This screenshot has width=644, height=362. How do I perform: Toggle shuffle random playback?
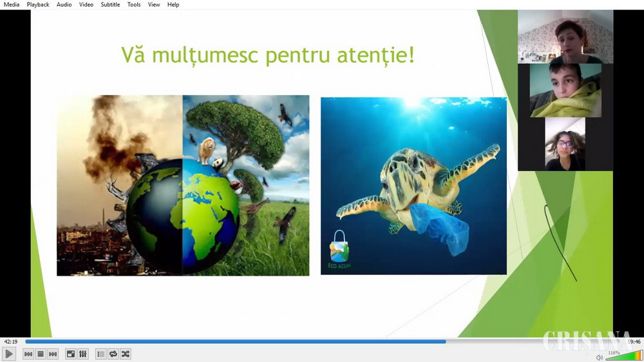coord(125,354)
